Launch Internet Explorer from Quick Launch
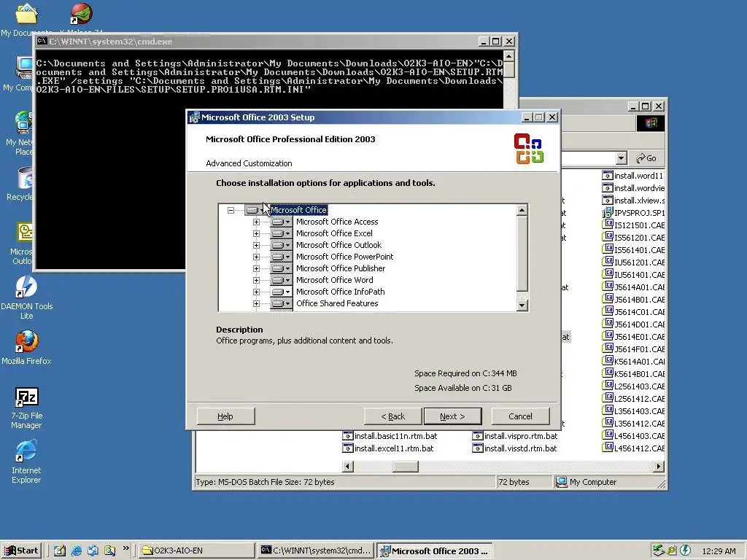Viewport: 747px width, 560px height. (x=76, y=551)
